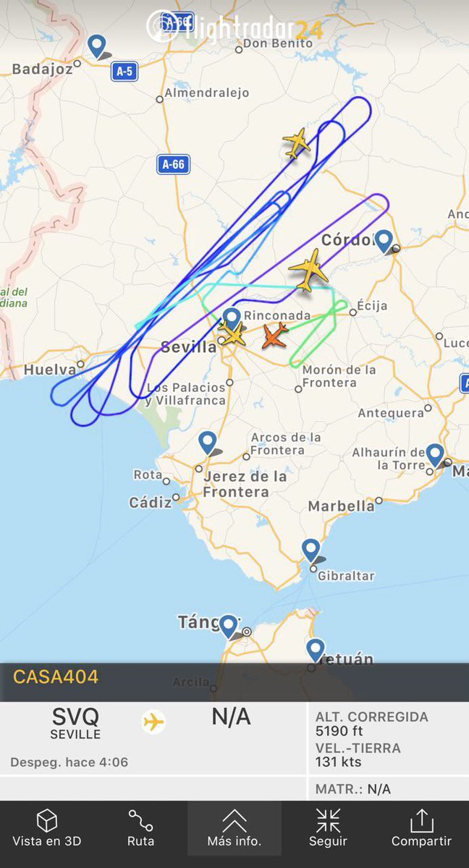Tap the Badajoz airport pin
Screen dimensions: 469x868
96,46
